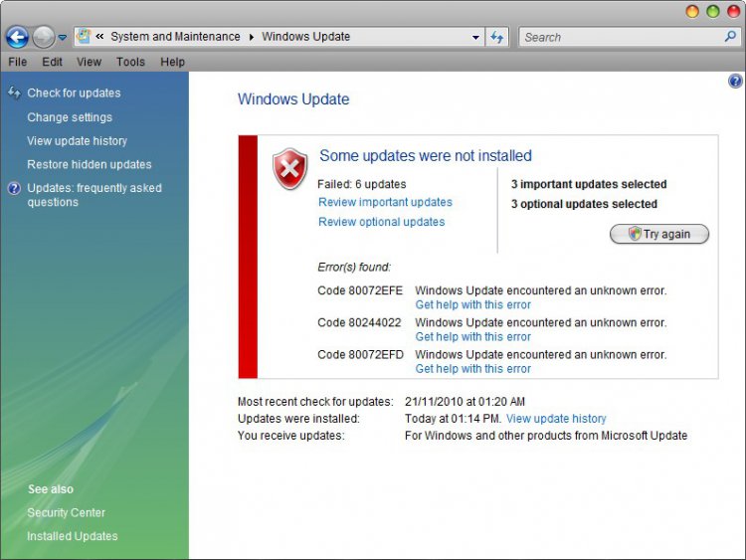Open Restore hidden updates
This screenshot has width=746, height=560.
click(90, 165)
